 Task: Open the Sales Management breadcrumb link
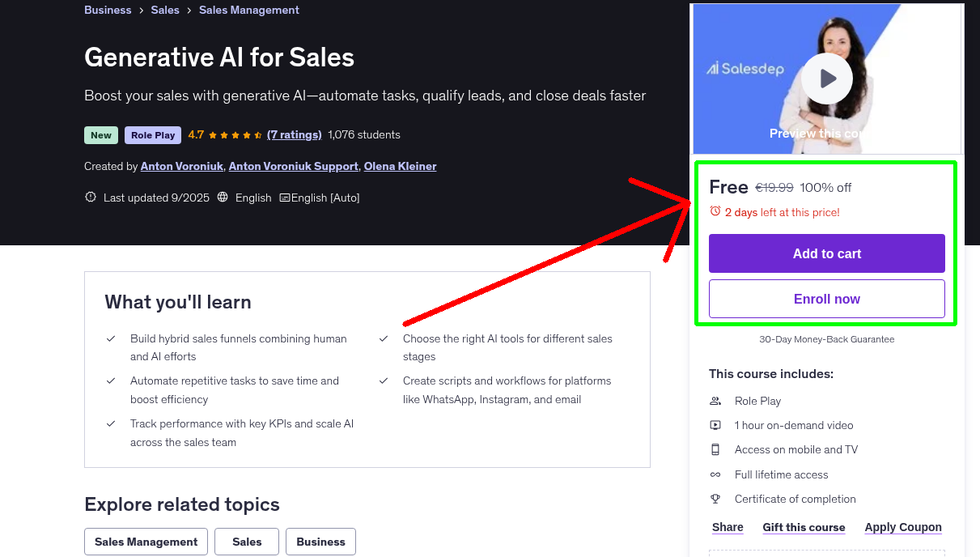(249, 10)
